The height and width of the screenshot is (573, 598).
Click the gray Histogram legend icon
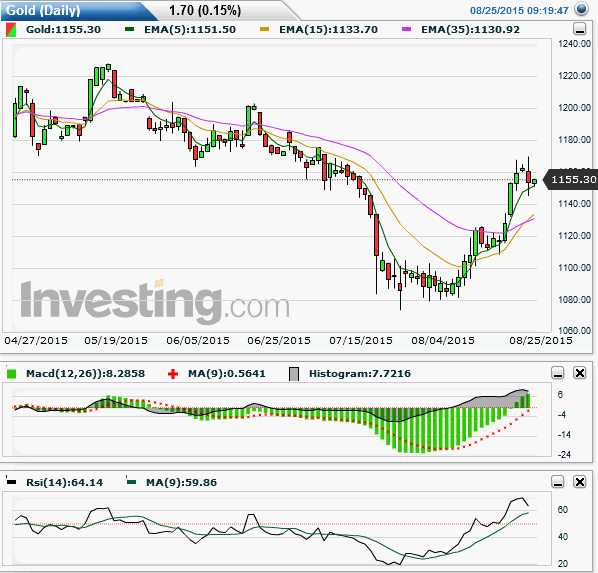(294, 374)
